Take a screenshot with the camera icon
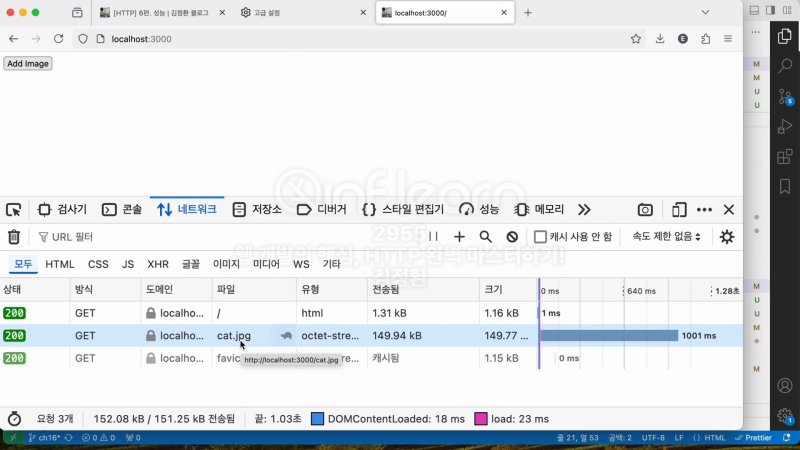 [x=646, y=210]
